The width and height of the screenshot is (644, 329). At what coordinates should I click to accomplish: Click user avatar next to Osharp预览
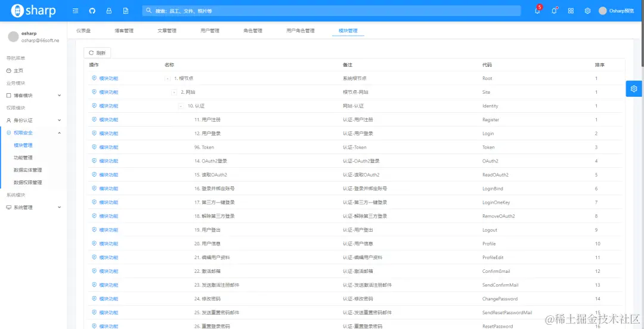603,11
